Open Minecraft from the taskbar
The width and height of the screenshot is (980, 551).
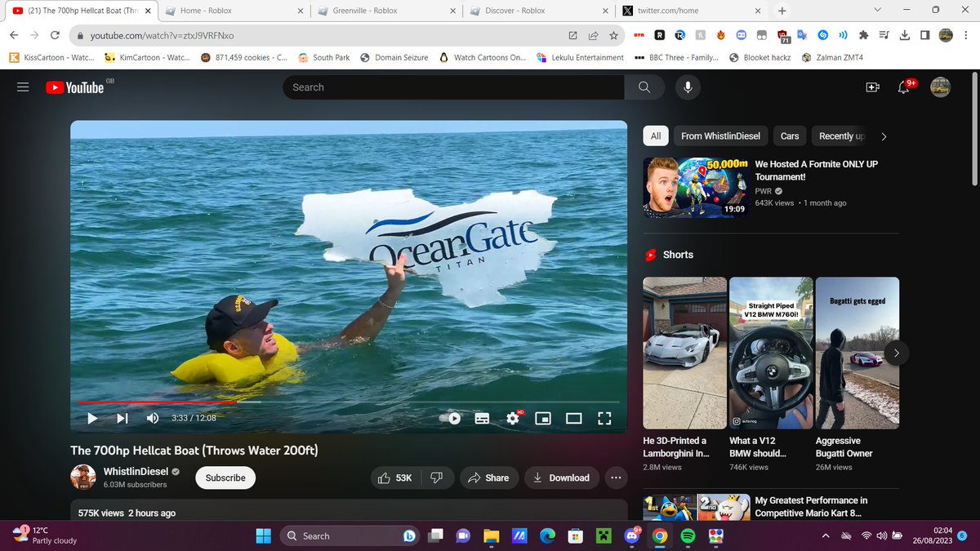coord(604,535)
